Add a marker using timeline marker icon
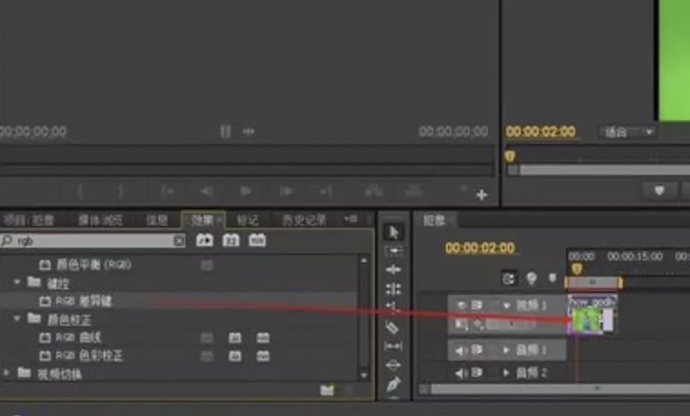Image resolution: width=690 pixels, height=416 pixels. point(553,278)
